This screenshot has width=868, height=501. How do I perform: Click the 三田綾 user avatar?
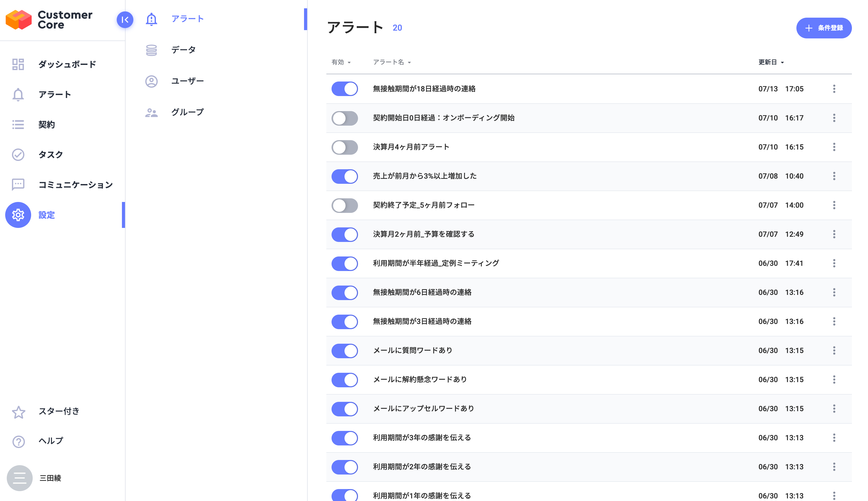click(20, 478)
